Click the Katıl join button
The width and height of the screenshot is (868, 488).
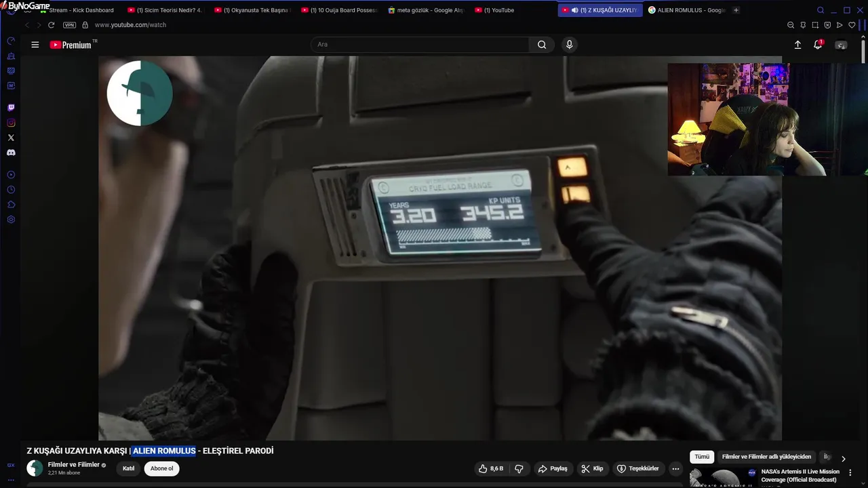(x=128, y=468)
